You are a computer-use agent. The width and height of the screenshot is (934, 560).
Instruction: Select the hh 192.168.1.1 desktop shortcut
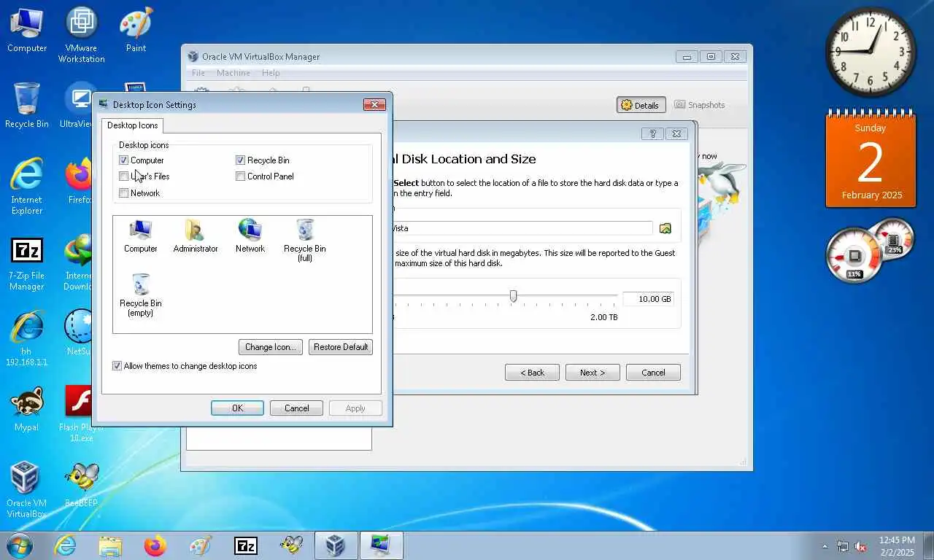pyautogui.click(x=27, y=338)
